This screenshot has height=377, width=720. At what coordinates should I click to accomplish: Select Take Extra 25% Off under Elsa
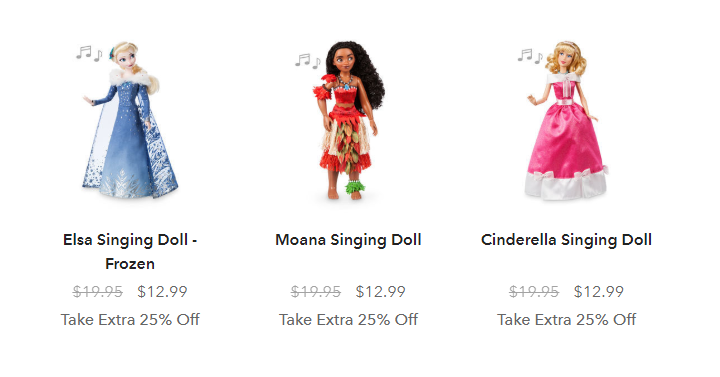pyautogui.click(x=130, y=320)
